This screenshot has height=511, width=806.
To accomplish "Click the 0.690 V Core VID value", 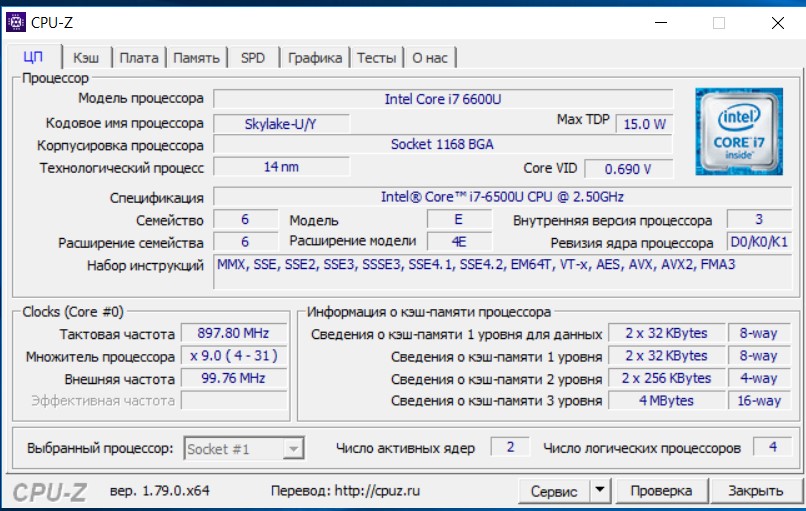I will 629,169.
